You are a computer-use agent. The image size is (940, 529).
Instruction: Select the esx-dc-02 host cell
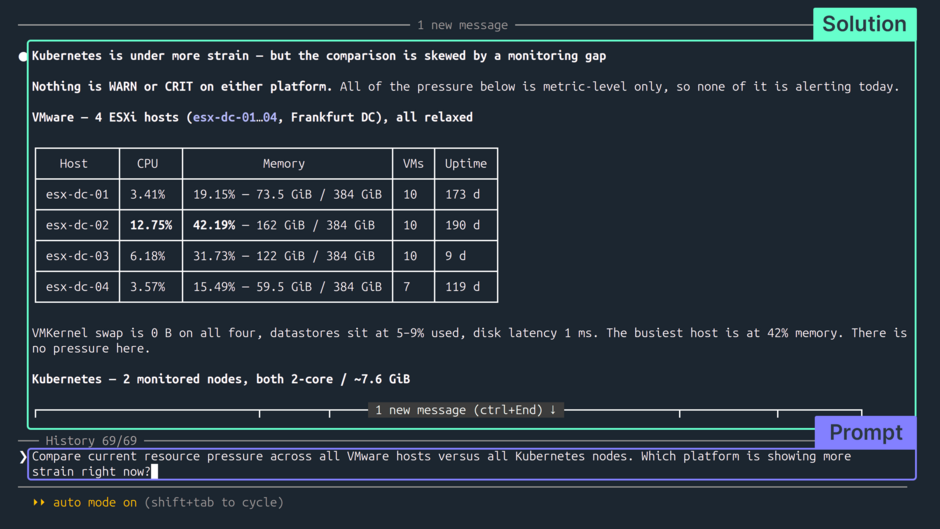point(77,226)
